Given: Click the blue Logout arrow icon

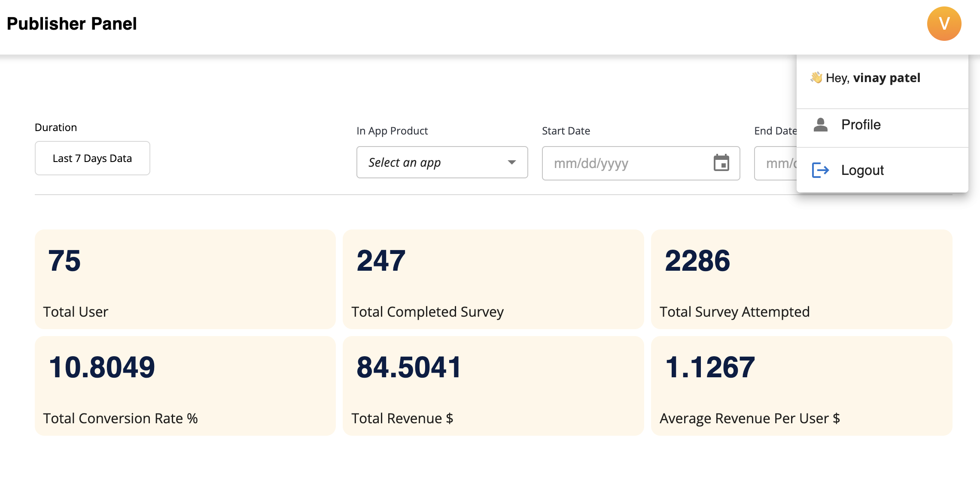Looking at the screenshot, I should tap(820, 170).
